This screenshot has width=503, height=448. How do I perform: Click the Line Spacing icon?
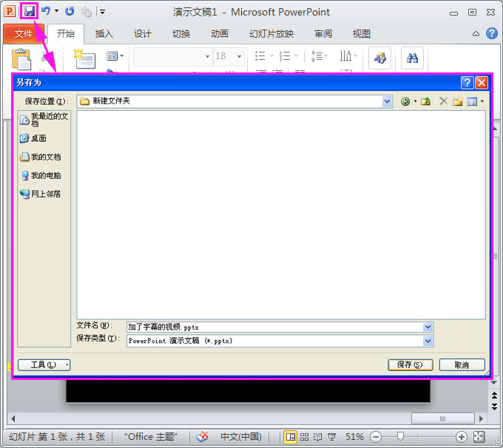pos(317,56)
